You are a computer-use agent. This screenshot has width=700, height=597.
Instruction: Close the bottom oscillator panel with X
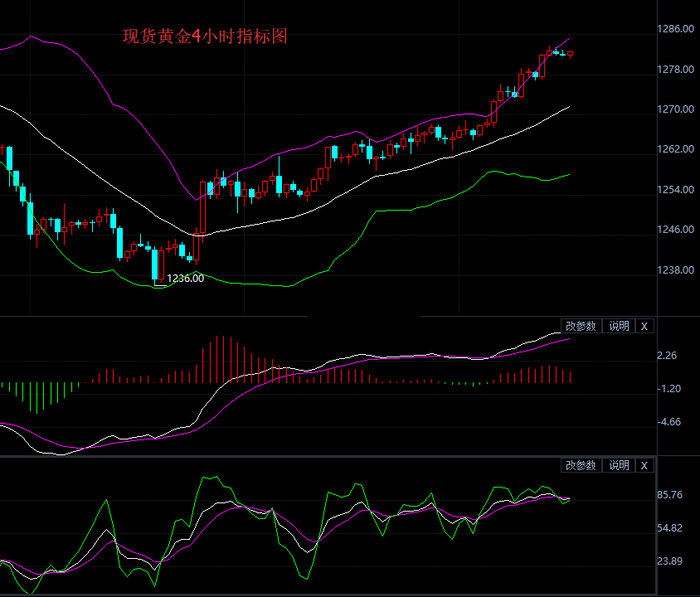tap(644, 465)
